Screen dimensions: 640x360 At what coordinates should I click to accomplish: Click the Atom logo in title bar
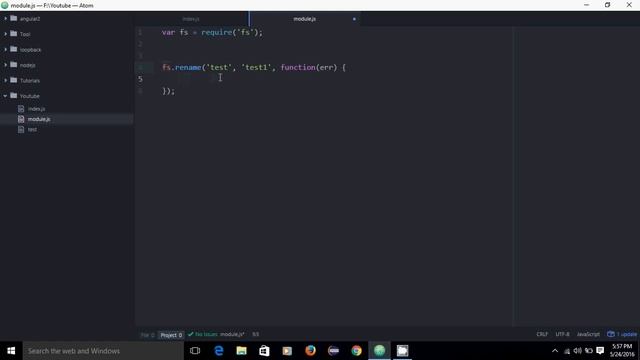(x=5, y=5)
